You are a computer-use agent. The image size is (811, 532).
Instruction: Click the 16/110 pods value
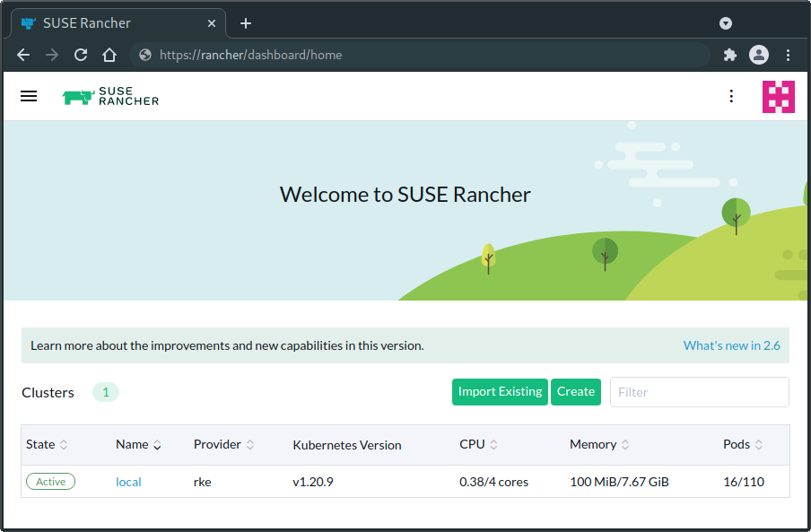click(x=744, y=482)
